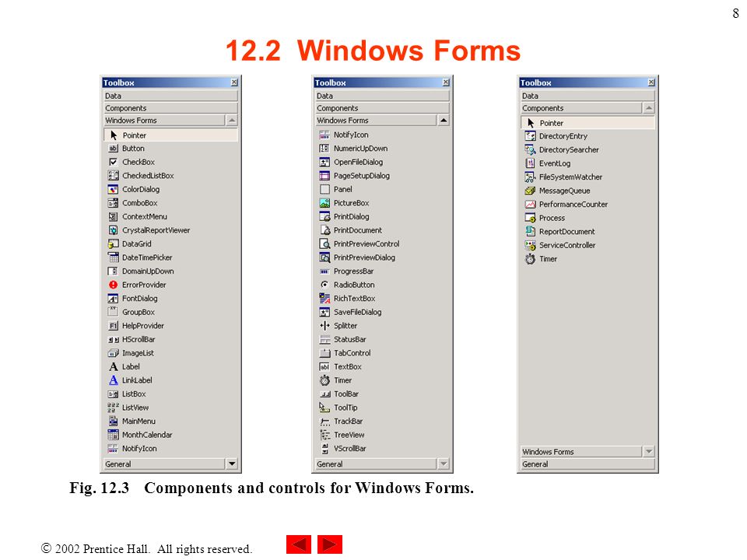Close the right Toolbox window
Image resolution: width=747 pixels, height=560 pixels.
[651, 82]
